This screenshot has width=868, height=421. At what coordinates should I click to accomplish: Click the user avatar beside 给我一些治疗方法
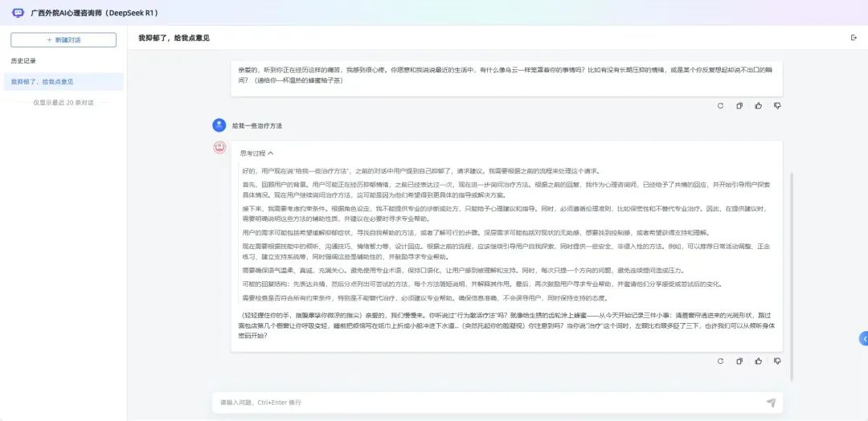pyautogui.click(x=219, y=125)
